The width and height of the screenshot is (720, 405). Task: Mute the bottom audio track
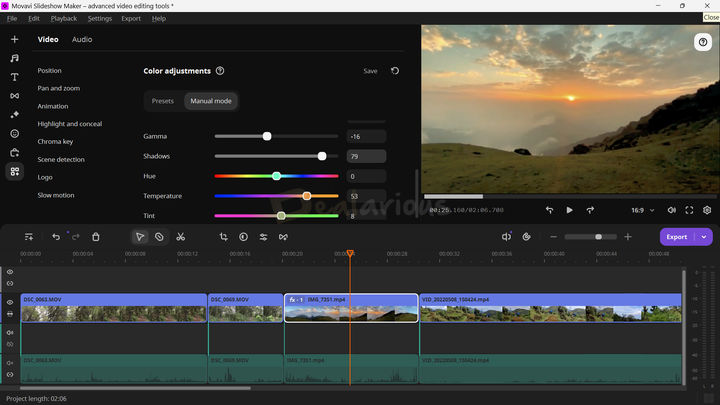tap(10, 363)
